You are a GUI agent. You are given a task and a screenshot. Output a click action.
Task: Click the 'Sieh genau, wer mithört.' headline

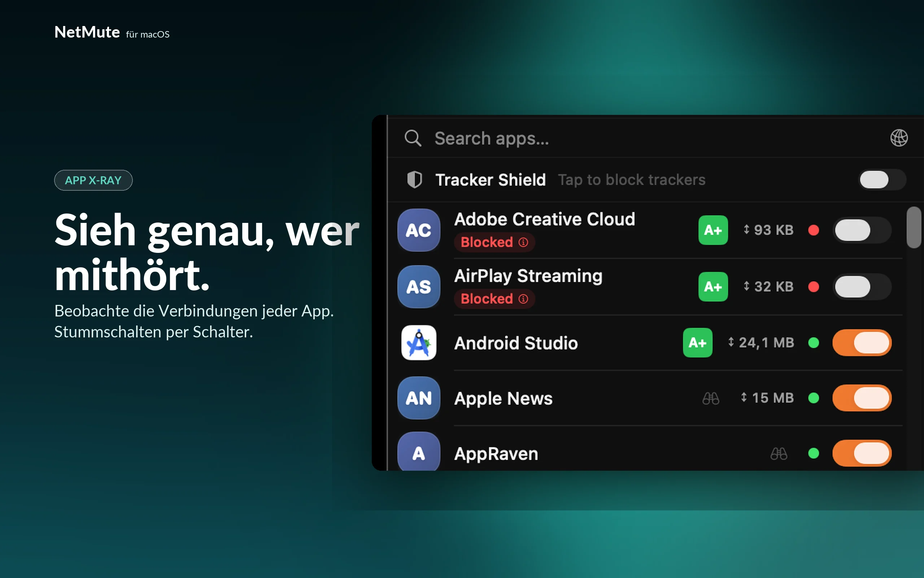pos(207,252)
